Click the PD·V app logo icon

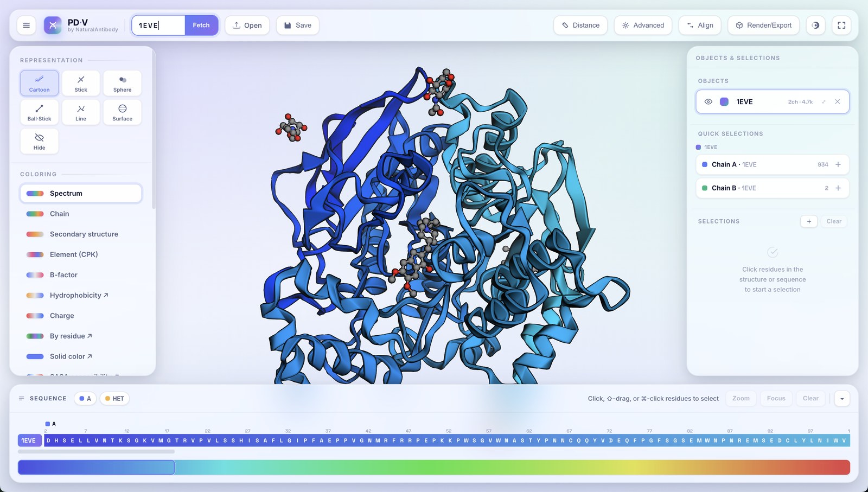point(53,25)
